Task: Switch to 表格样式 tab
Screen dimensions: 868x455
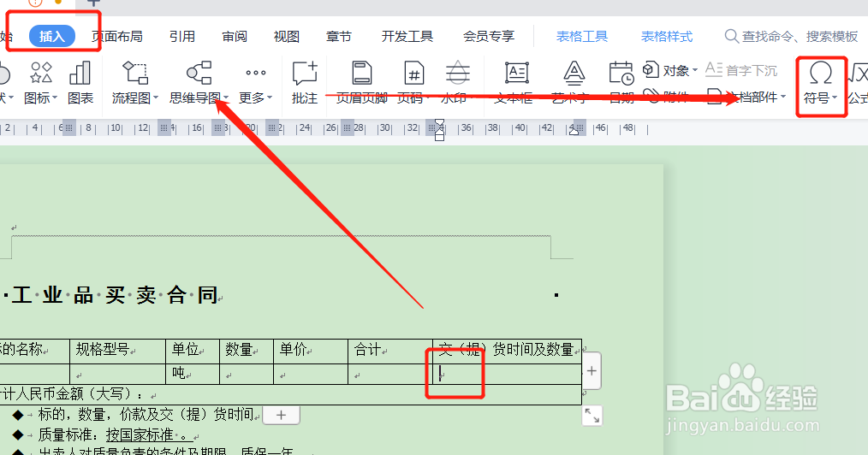Action: pos(667,37)
